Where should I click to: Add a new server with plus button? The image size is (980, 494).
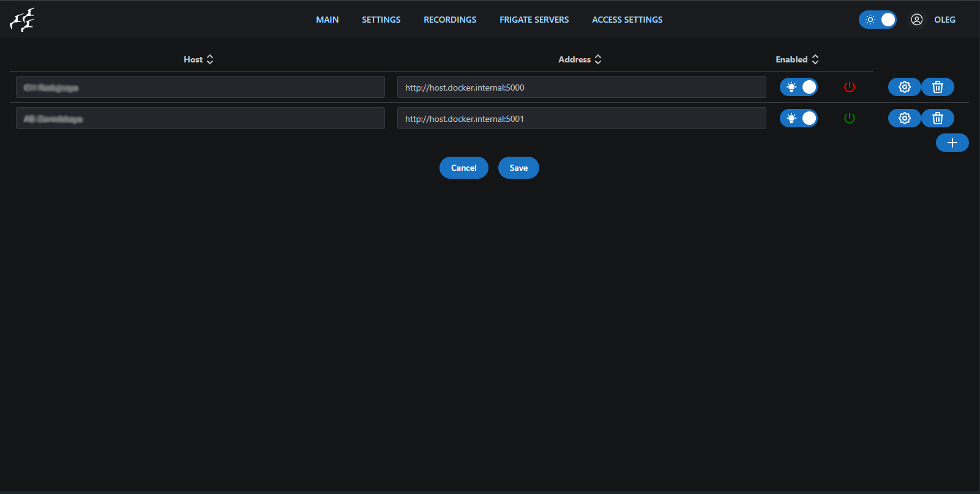(952, 143)
